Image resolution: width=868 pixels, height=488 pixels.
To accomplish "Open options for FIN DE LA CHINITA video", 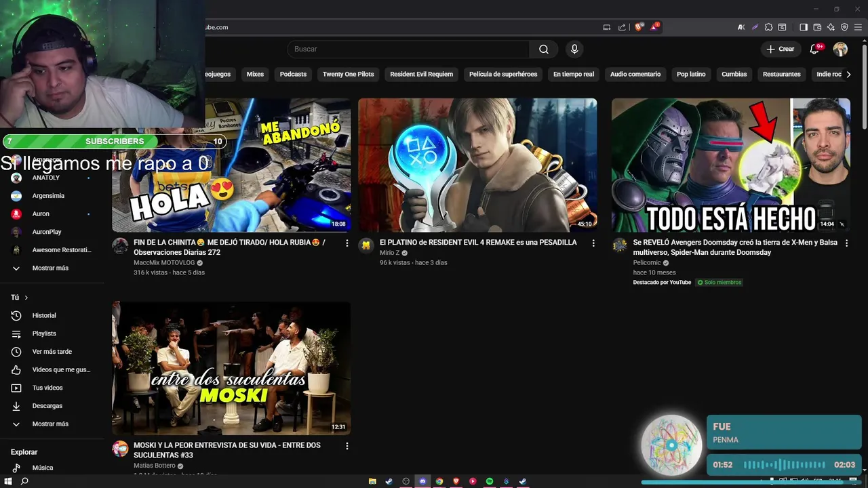I will click(347, 243).
